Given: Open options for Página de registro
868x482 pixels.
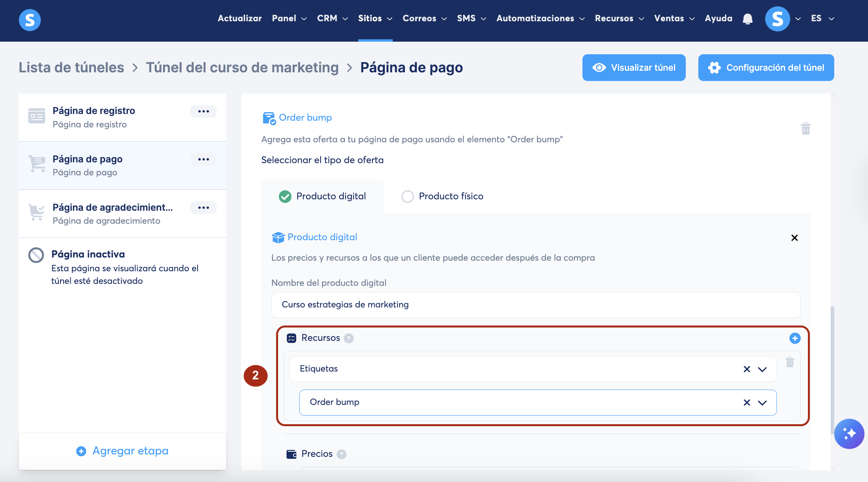Looking at the screenshot, I should point(203,111).
